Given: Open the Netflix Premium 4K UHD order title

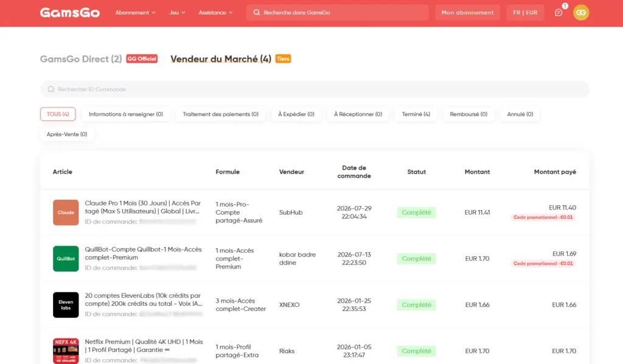Looking at the screenshot, I should click(144, 346).
